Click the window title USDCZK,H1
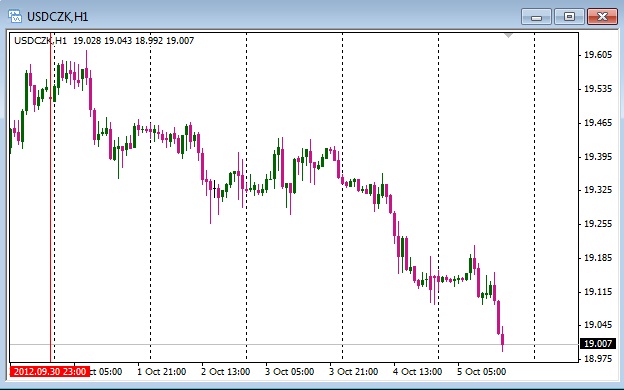 point(57,17)
